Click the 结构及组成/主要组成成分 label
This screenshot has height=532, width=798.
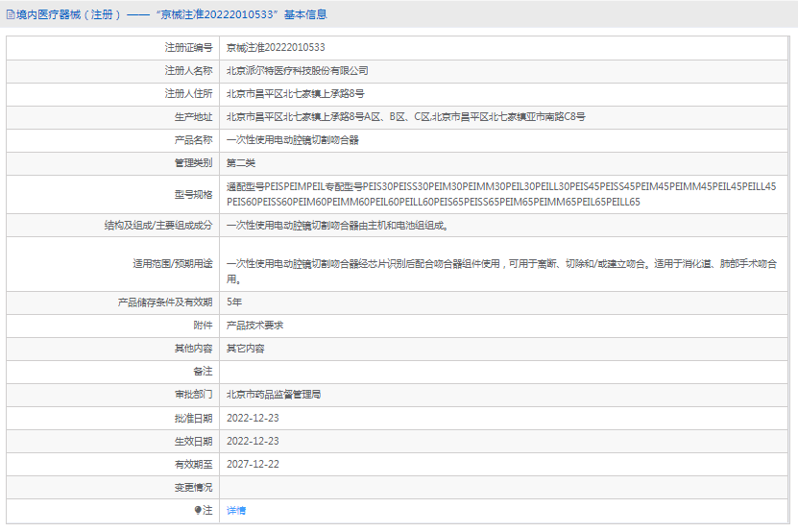pos(158,225)
